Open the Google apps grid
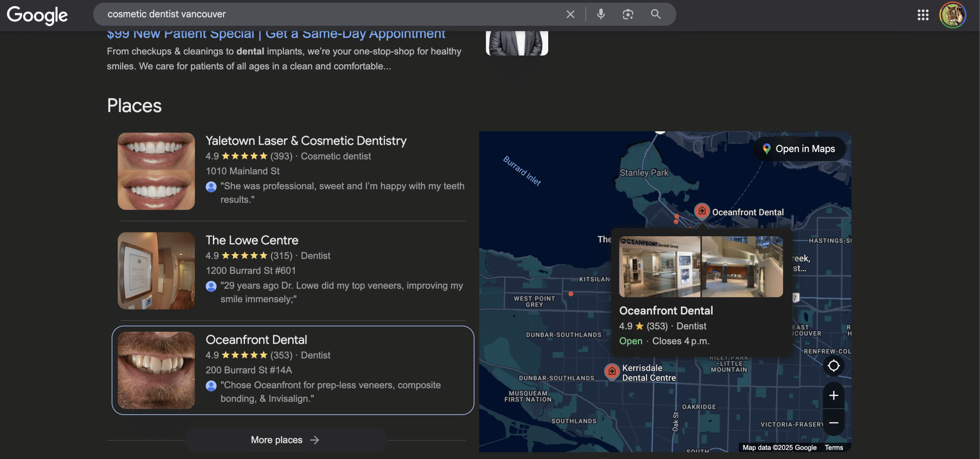 [923, 15]
